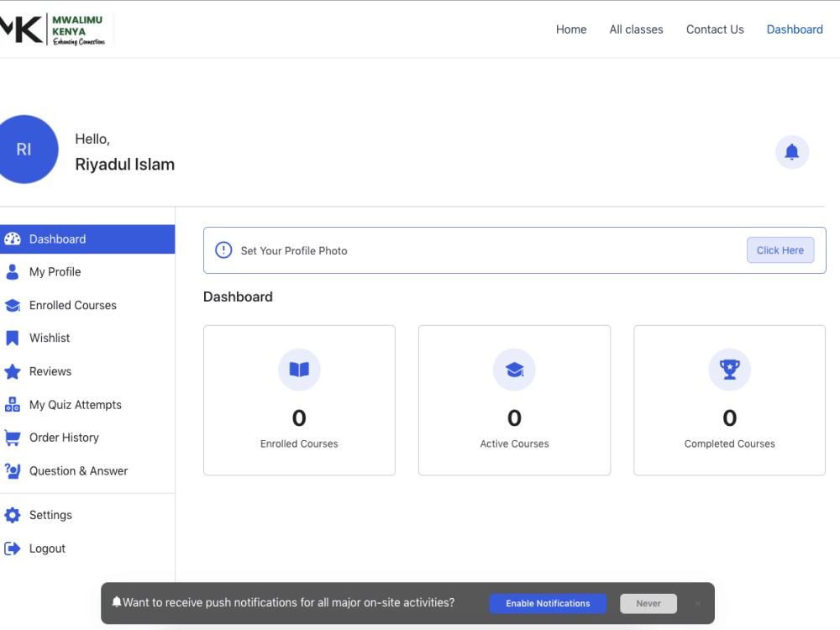Screen dimensions: 840x630
Task: Click the Dashboard gauge icon in sidebar
Action: click(13, 239)
